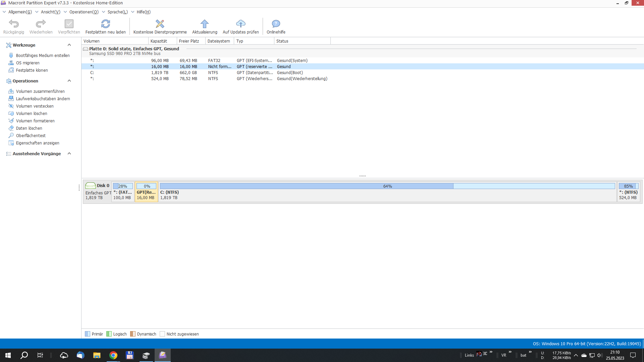The width and height of the screenshot is (644, 362).
Task: Click Volumen formatieren operation
Action: 35,121
